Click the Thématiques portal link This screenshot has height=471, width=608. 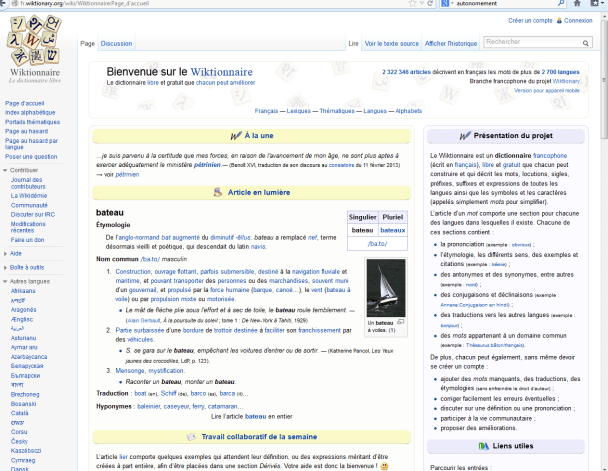point(337,111)
